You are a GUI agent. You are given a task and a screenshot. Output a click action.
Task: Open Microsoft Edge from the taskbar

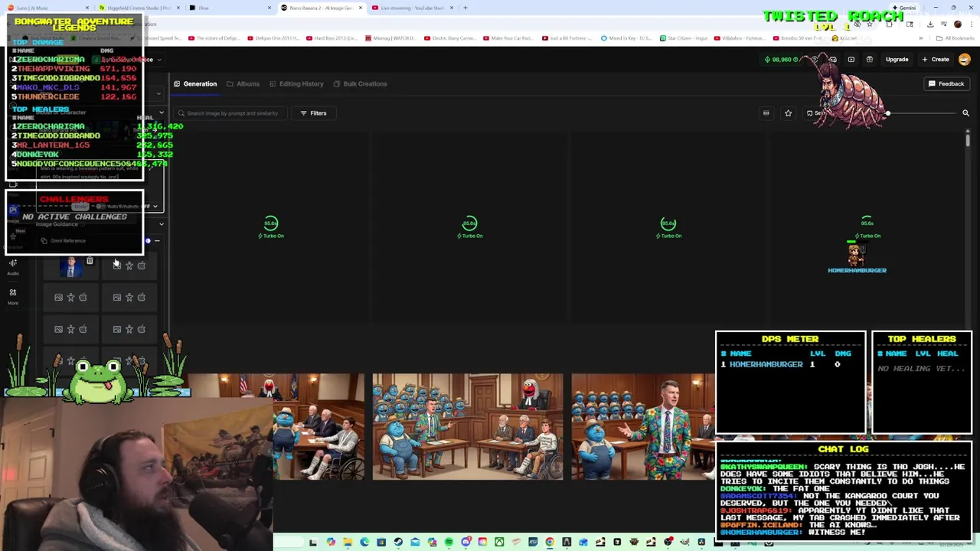pyautogui.click(x=364, y=542)
